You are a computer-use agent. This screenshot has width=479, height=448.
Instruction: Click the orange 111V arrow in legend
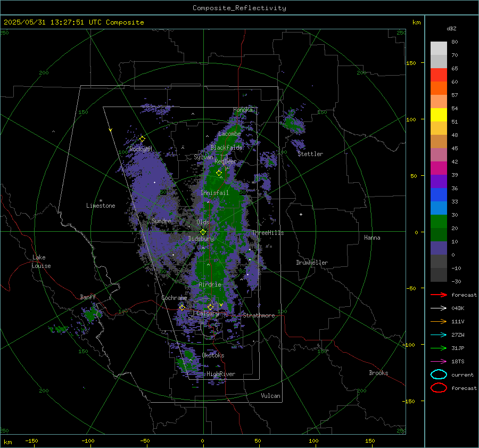click(439, 321)
